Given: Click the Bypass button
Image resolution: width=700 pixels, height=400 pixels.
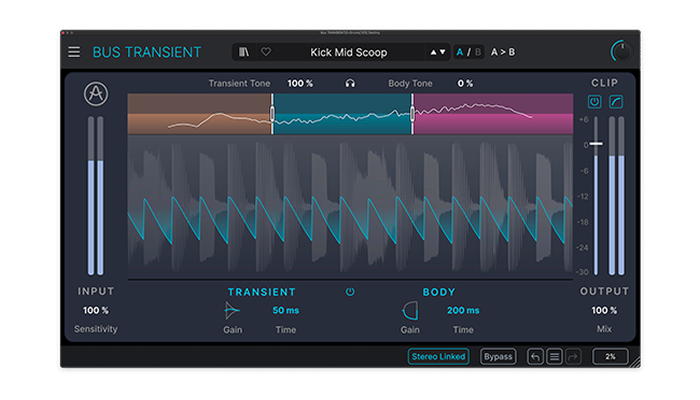Looking at the screenshot, I should click(498, 356).
